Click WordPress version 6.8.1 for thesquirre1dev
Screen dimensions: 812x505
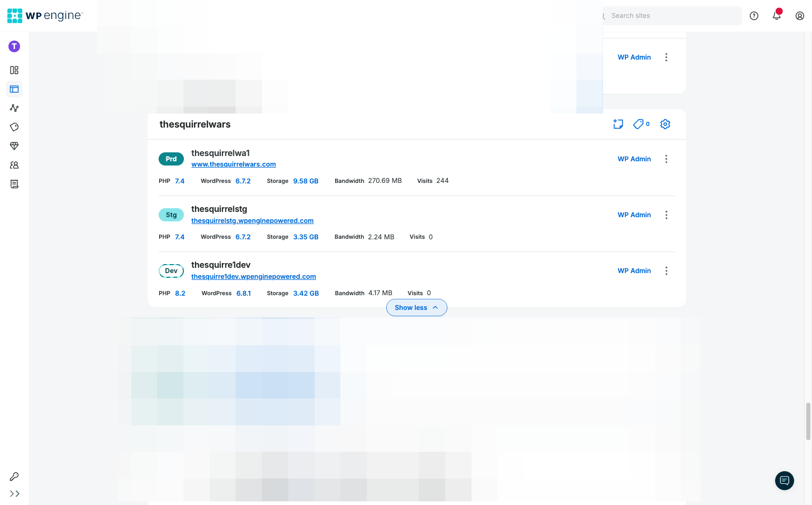click(243, 293)
